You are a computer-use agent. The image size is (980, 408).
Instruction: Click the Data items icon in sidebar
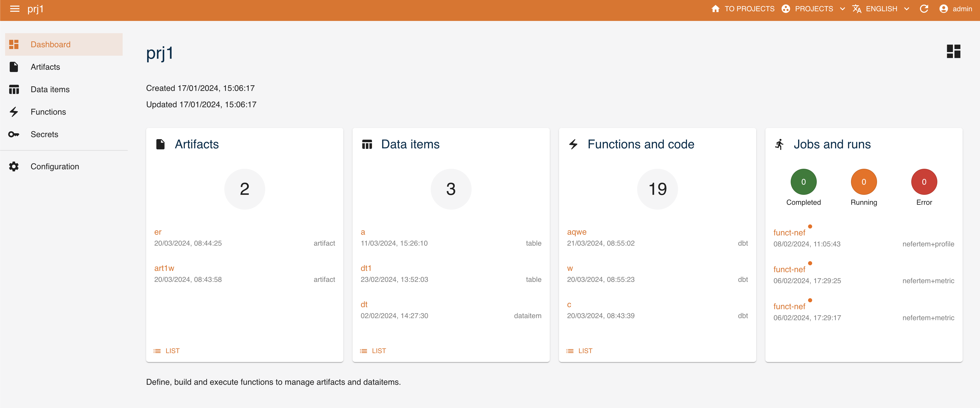[15, 89]
